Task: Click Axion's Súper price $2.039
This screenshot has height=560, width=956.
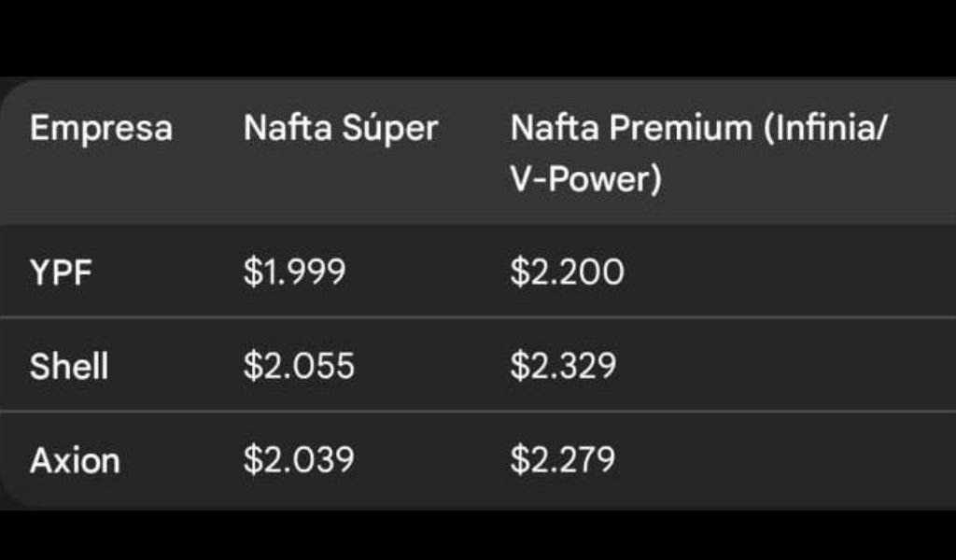Action: pyautogui.click(x=299, y=459)
